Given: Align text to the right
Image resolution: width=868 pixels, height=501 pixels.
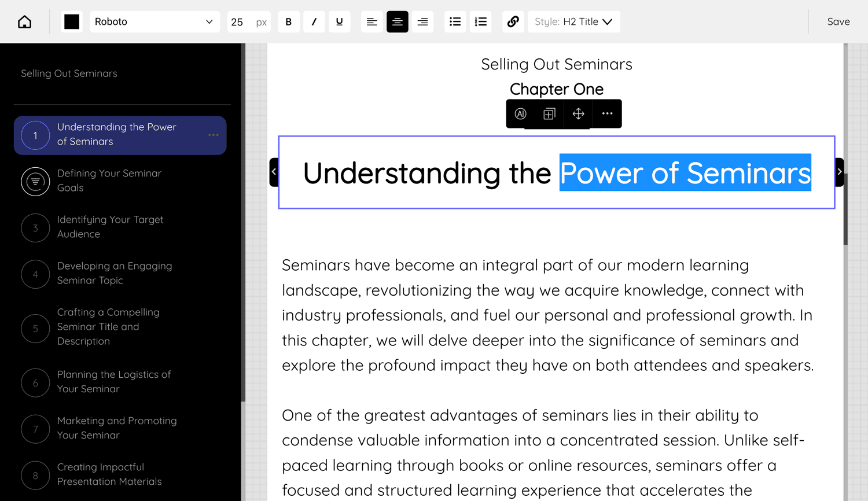Looking at the screenshot, I should (423, 22).
